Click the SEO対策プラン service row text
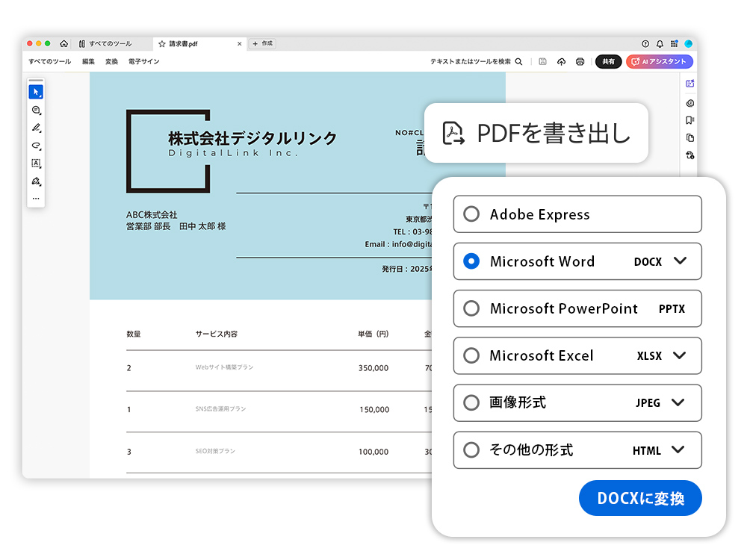747x560 pixels. pyautogui.click(x=215, y=451)
